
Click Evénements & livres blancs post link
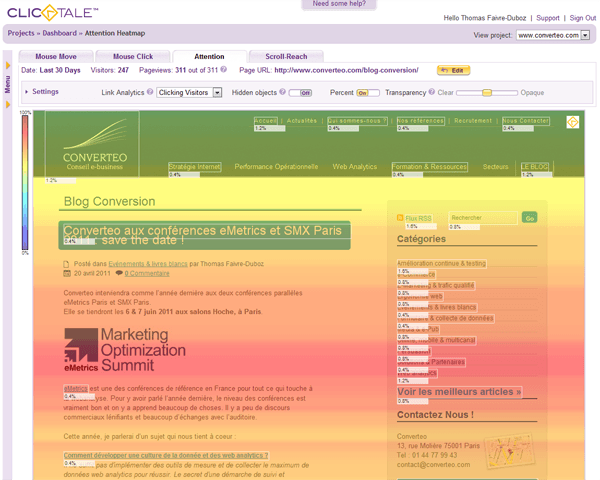(x=148, y=264)
